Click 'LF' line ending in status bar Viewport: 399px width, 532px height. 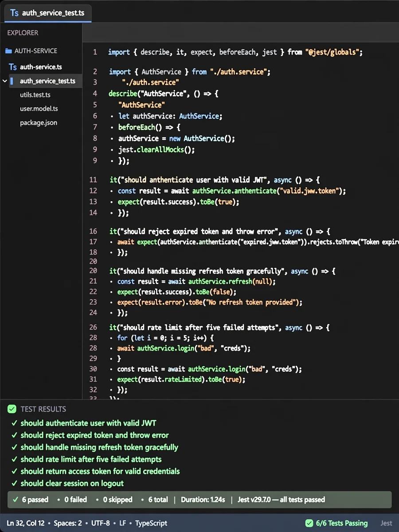point(123,524)
